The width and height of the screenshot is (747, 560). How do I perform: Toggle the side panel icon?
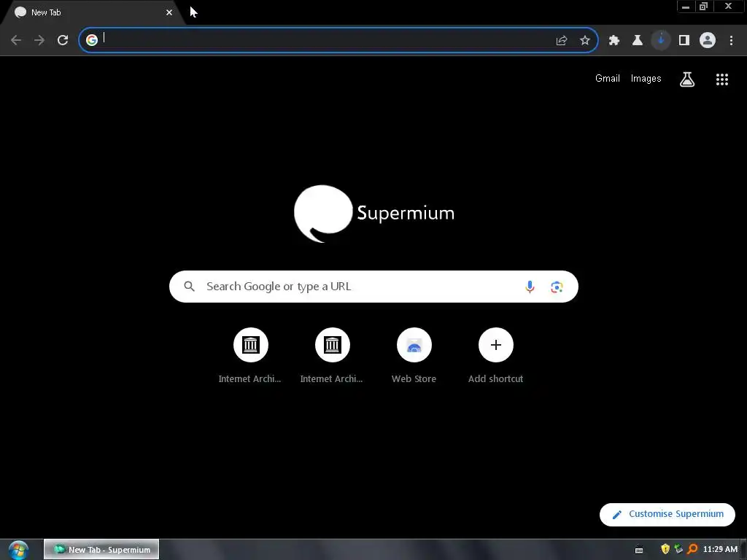click(x=684, y=41)
